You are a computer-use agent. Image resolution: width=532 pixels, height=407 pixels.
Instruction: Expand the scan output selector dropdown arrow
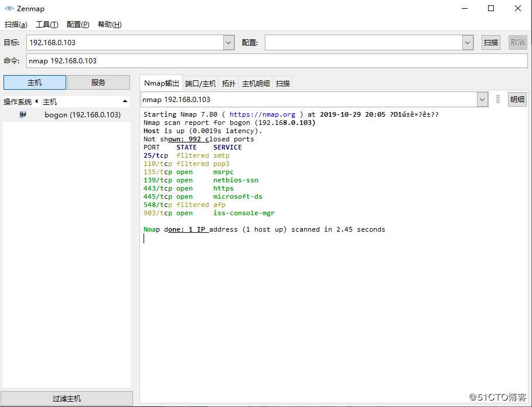pyautogui.click(x=482, y=100)
